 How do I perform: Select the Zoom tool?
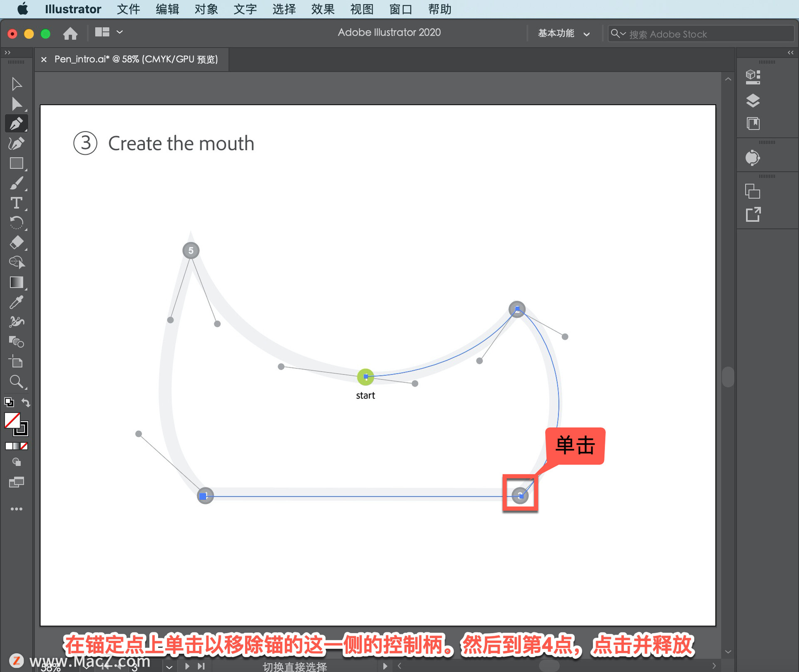pyautogui.click(x=17, y=381)
